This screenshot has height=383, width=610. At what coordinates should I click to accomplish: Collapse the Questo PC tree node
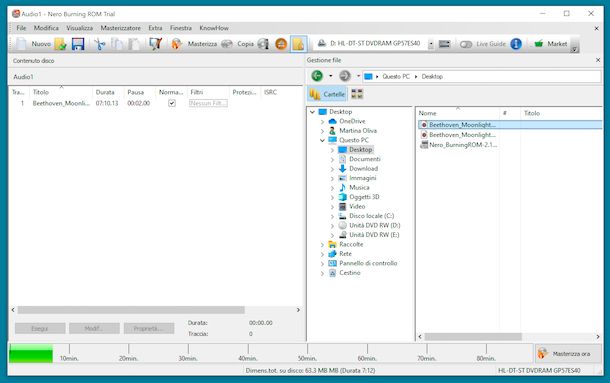point(322,140)
